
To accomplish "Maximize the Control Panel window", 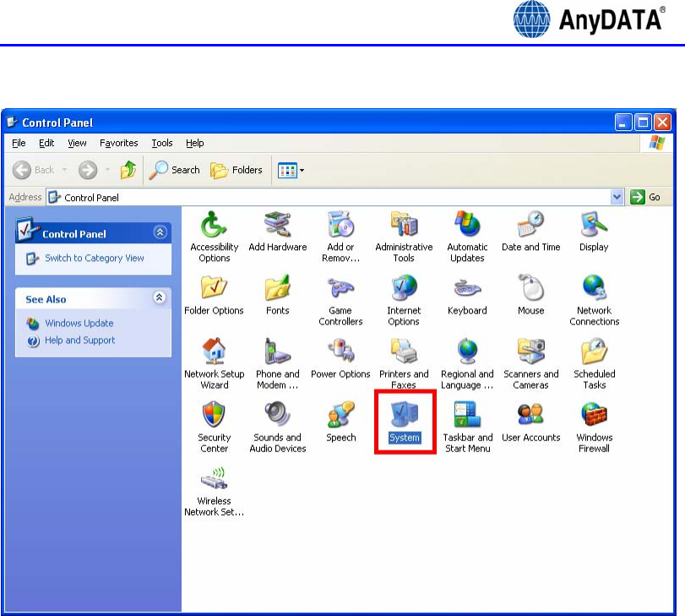I will [x=643, y=123].
